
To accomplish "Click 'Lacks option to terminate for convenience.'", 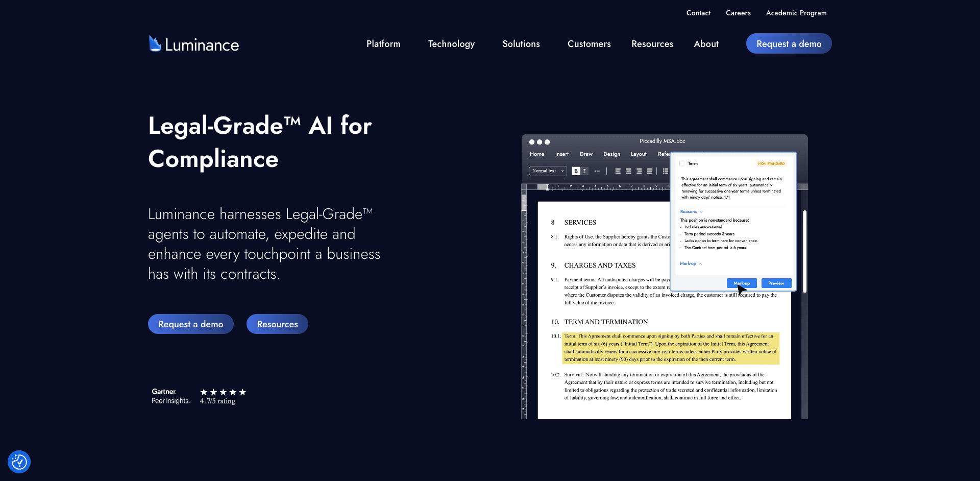I will tap(721, 240).
